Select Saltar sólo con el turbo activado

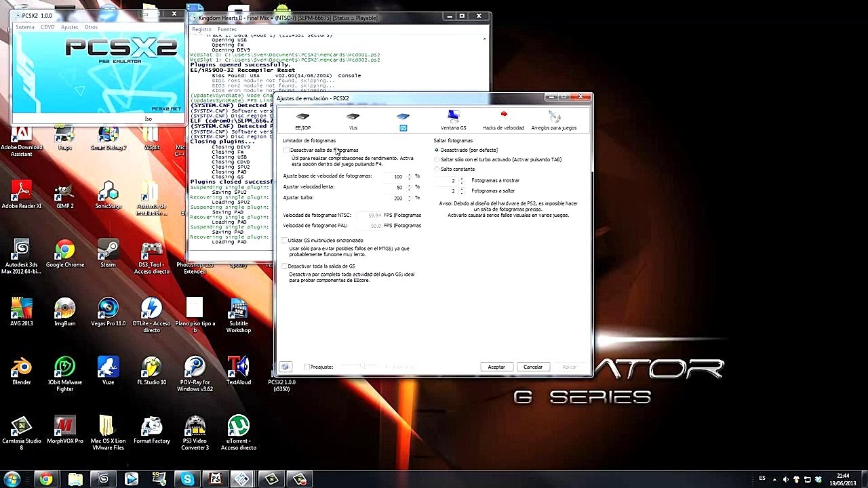point(437,159)
